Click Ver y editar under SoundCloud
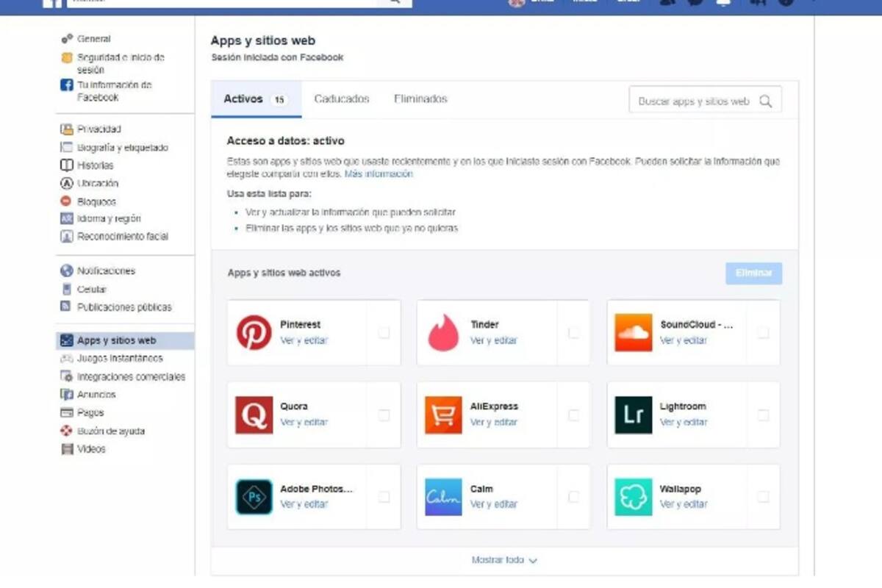The image size is (882, 588). [x=684, y=341]
